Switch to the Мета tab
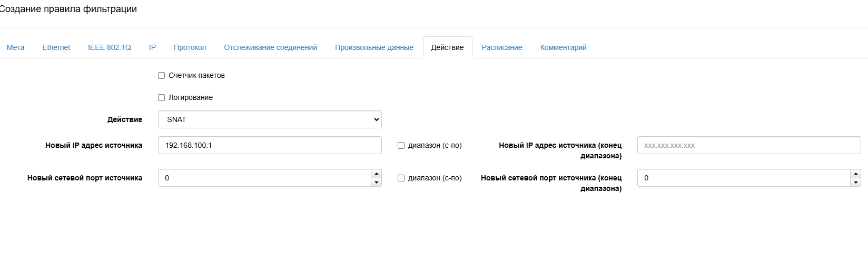868x253 pixels. point(16,47)
